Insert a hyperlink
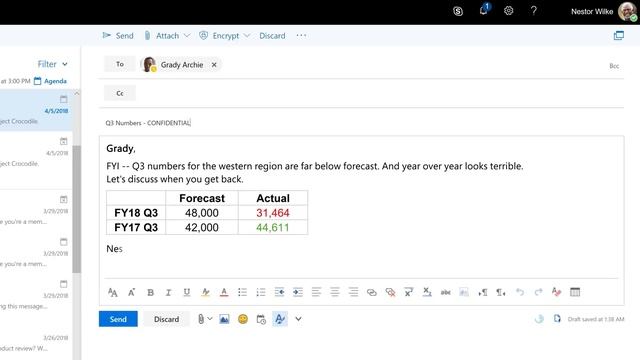The image size is (640, 360). click(x=371, y=292)
